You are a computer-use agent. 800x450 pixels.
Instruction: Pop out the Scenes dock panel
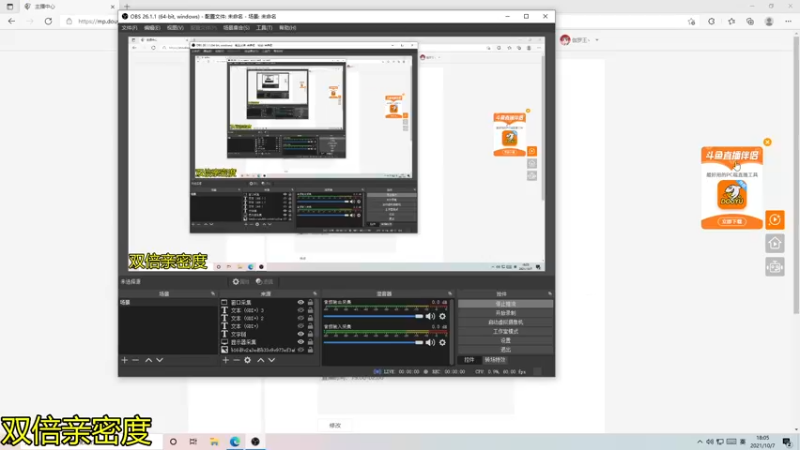click(213, 294)
